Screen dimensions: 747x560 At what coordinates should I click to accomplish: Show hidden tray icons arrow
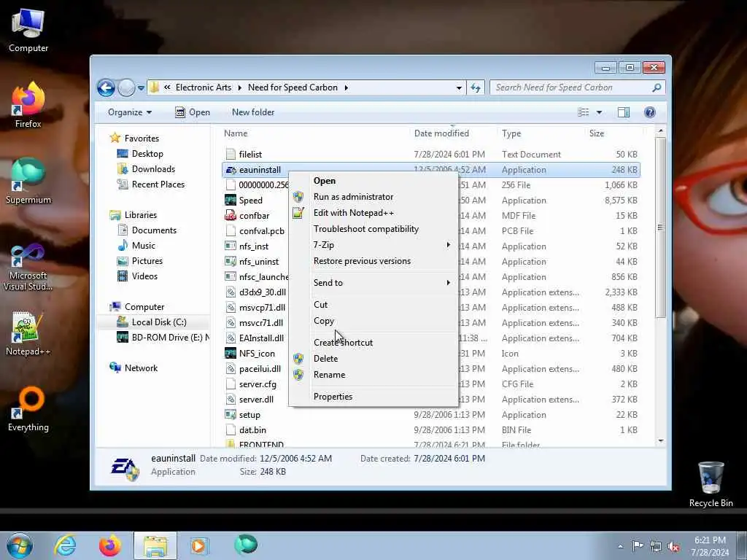620,547
